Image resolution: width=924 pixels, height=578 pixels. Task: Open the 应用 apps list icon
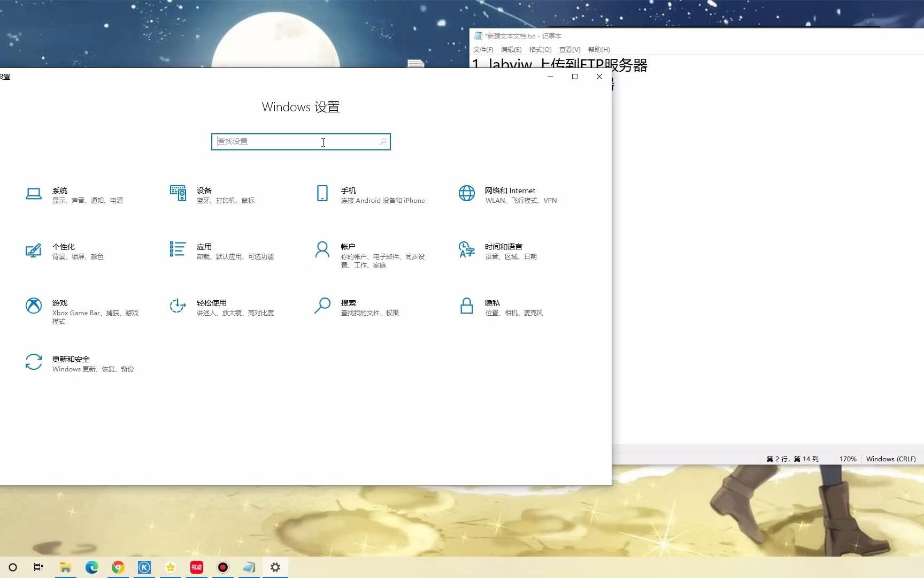[x=178, y=249]
